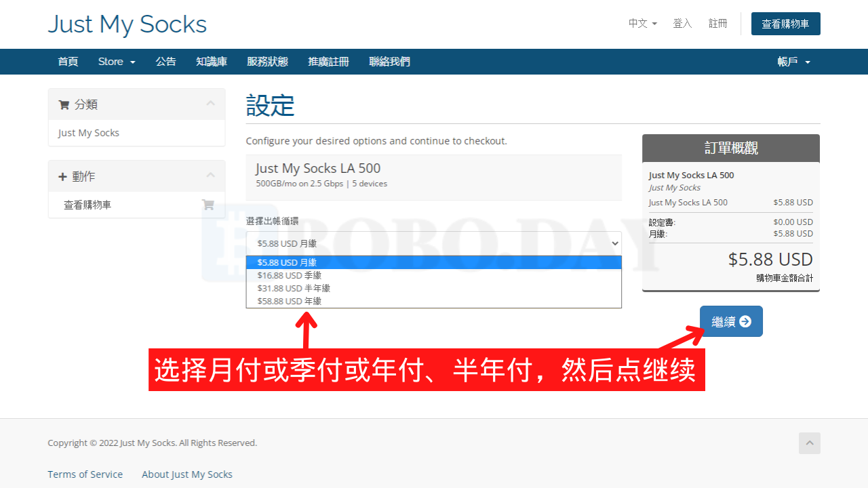Expand the Store menu
Viewport: 868px width, 488px height.
click(x=117, y=62)
